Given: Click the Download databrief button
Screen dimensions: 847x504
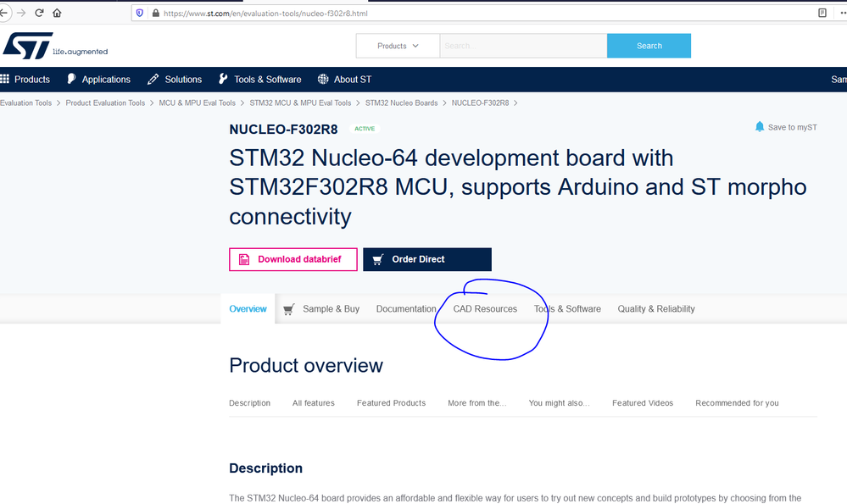Looking at the screenshot, I should coord(293,259).
